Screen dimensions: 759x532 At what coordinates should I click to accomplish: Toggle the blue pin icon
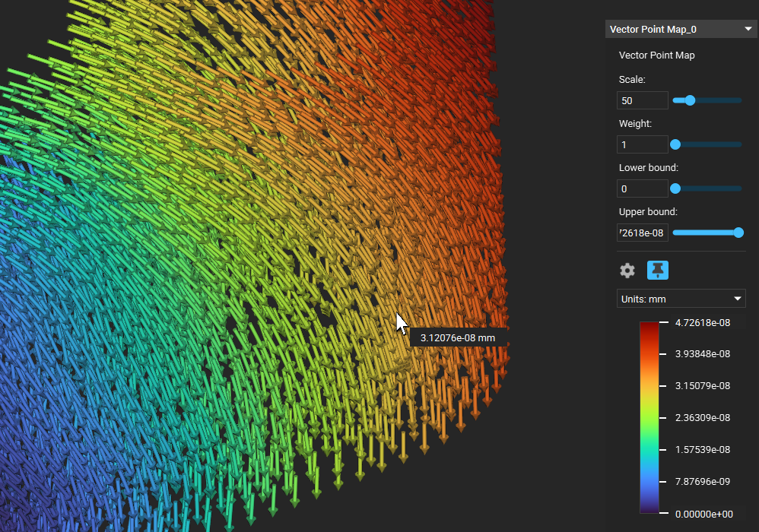coord(657,270)
